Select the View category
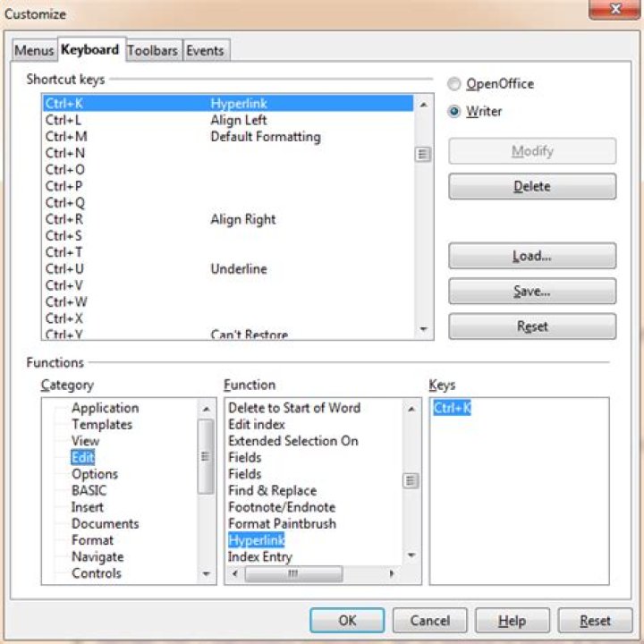 (x=86, y=441)
